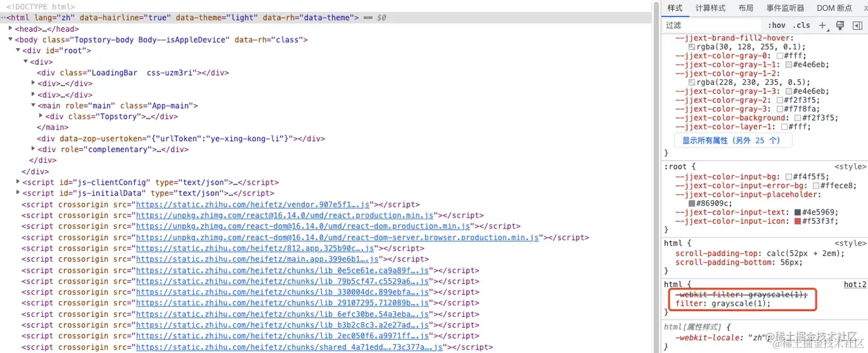Open the 布局 tab
This screenshot has height=353, width=868.
pos(746,8)
